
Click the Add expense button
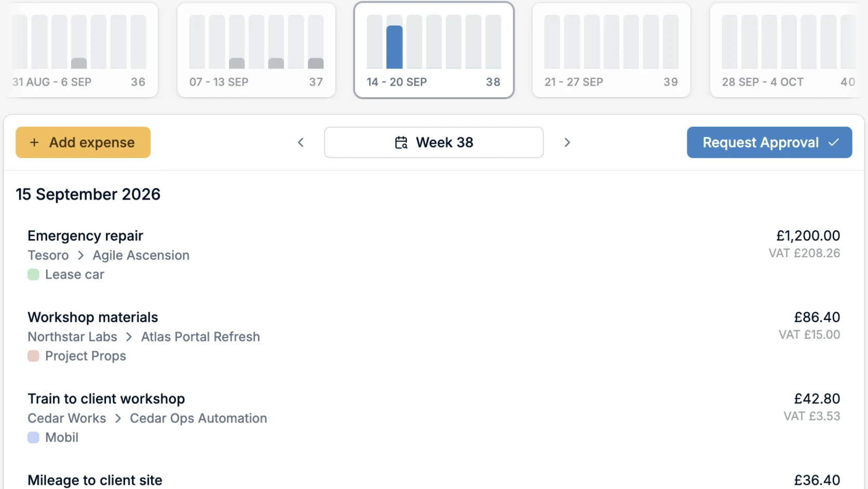click(x=83, y=142)
